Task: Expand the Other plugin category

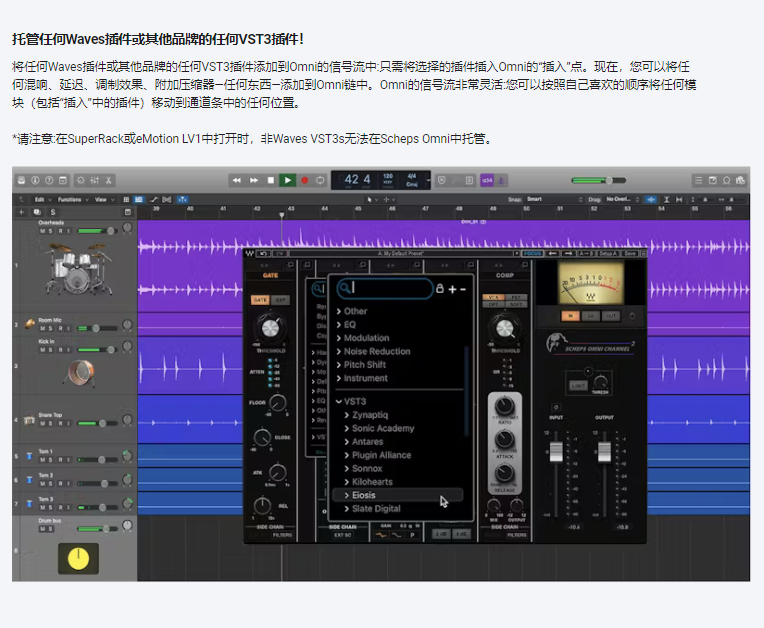Action: 352,311
